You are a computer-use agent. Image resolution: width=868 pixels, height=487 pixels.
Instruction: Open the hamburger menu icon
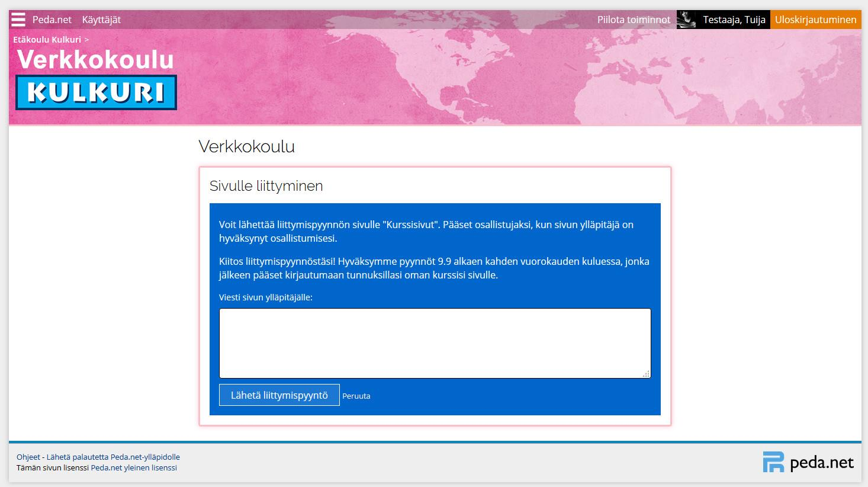(18, 20)
